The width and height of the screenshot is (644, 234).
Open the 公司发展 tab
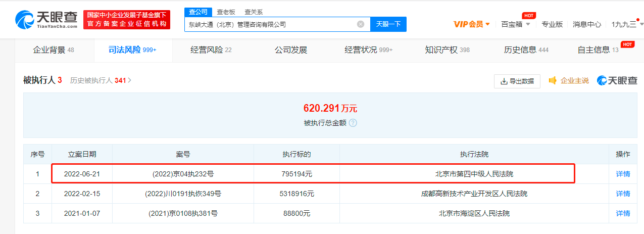pyautogui.click(x=291, y=50)
